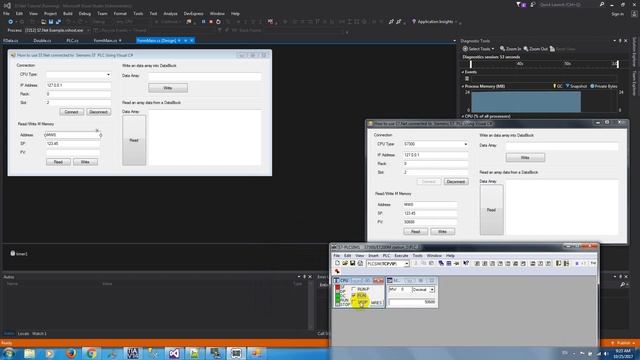
Task: Check the RUN-P mode box in PLCSIM CPU
Action: click(x=353, y=289)
